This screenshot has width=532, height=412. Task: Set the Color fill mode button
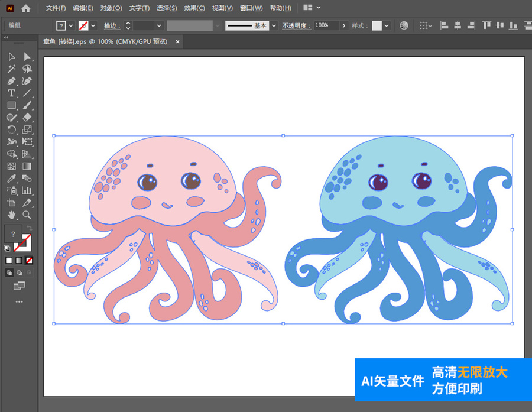9,260
